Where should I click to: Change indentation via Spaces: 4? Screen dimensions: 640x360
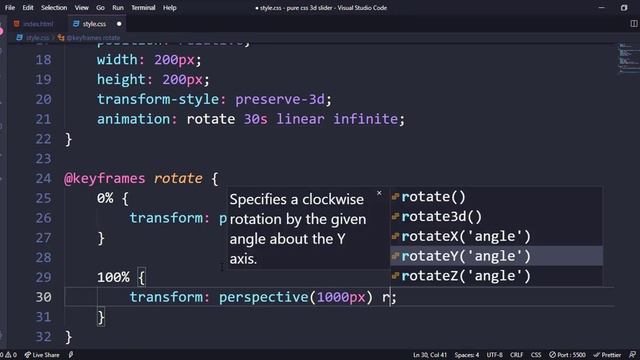click(467, 355)
